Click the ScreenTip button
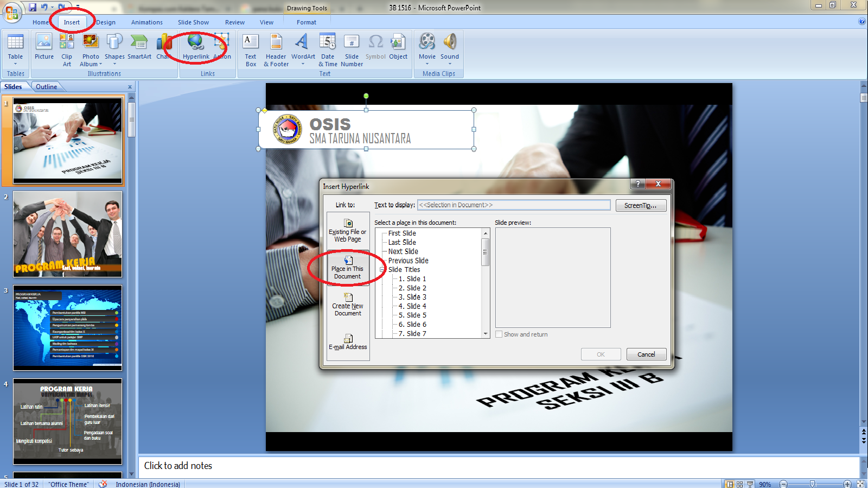This screenshot has width=868, height=488. pos(640,205)
